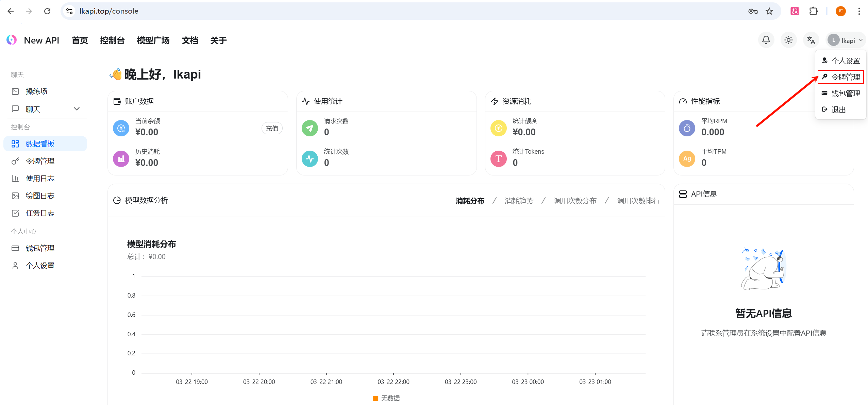This screenshot has width=868, height=405.
Task: Switch to the 消耗趋势 tab
Action: (519, 201)
